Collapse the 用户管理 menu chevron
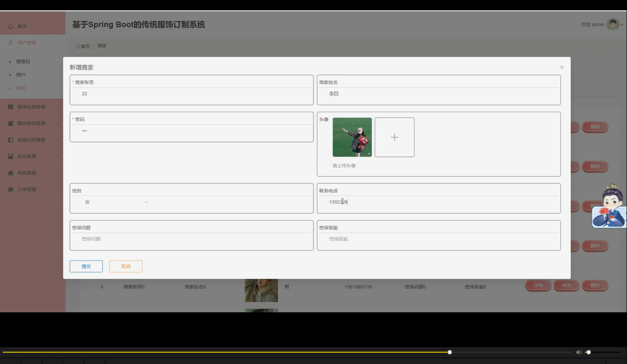The width and height of the screenshot is (627, 364). (x=57, y=43)
